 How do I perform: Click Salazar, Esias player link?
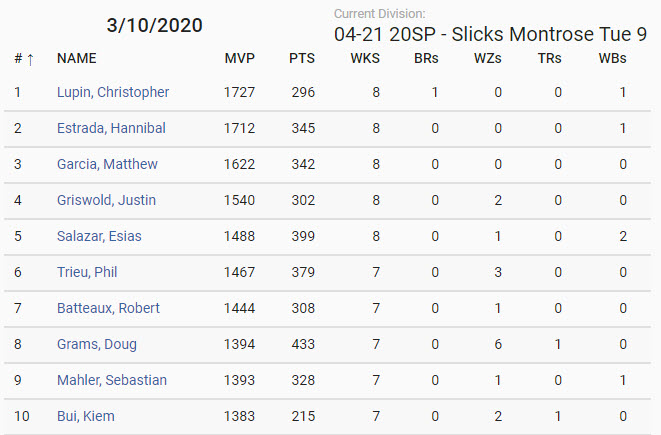coord(99,236)
